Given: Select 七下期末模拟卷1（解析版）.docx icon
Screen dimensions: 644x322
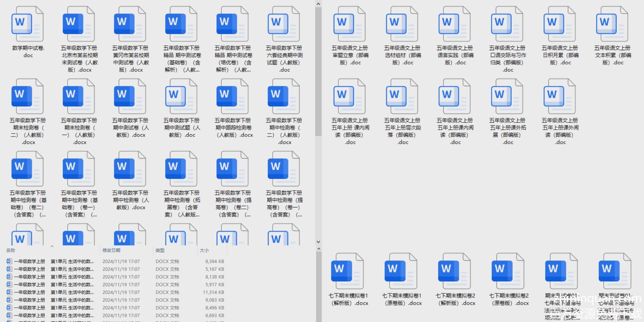Looking at the screenshot, I should tap(348, 271).
